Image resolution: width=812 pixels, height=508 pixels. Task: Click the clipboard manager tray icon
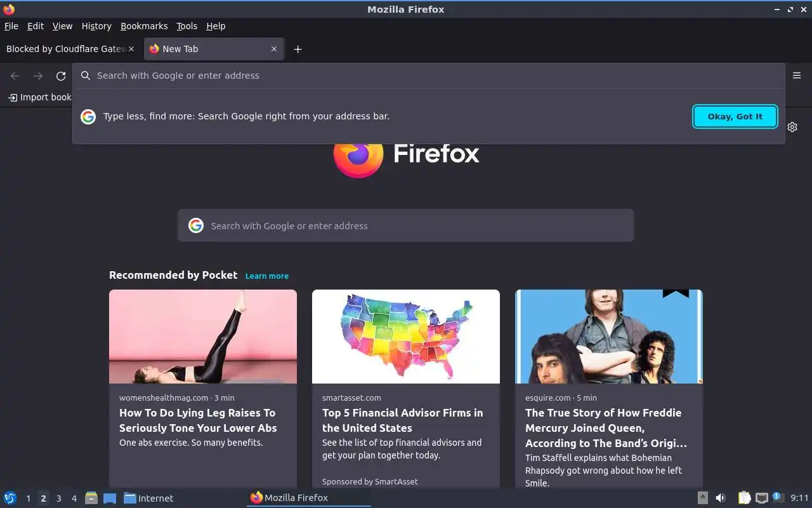[744, 498]
